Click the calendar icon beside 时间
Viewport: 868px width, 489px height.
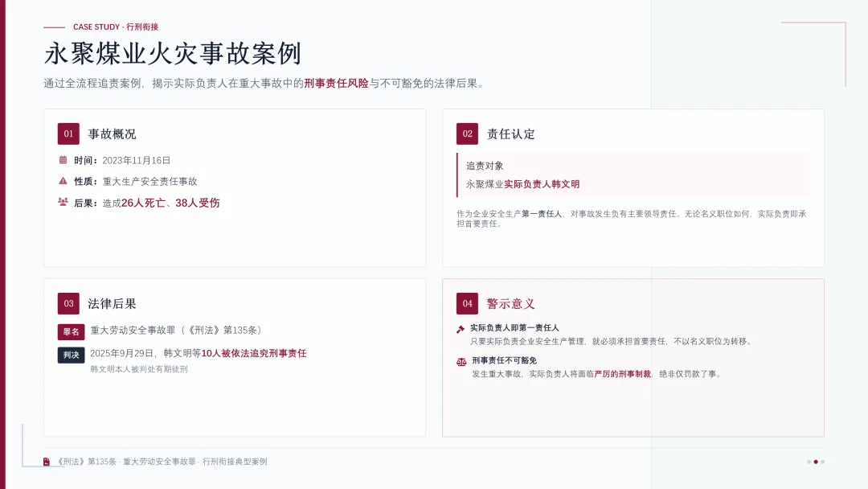pyautogui.click(x=63, y=160)
